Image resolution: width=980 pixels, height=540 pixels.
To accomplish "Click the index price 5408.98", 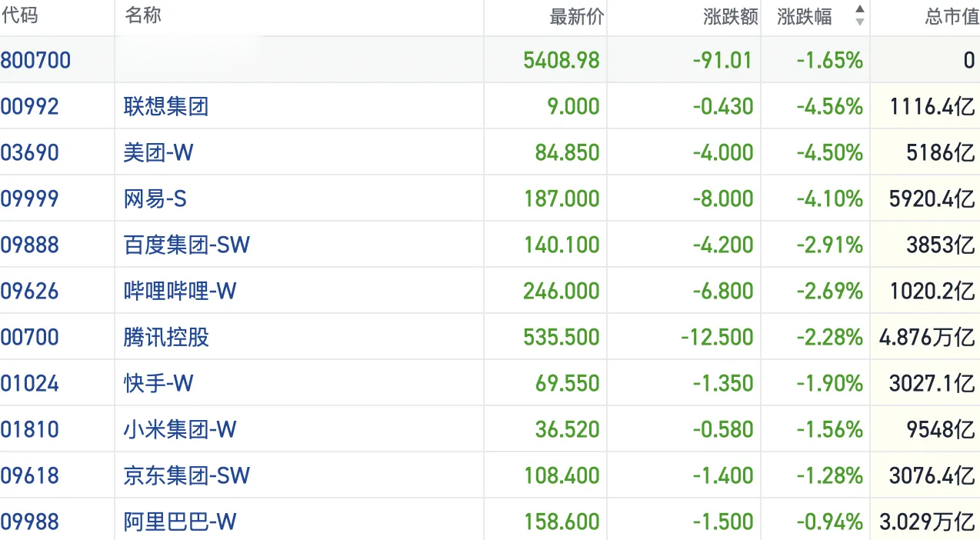I will 562,60.
